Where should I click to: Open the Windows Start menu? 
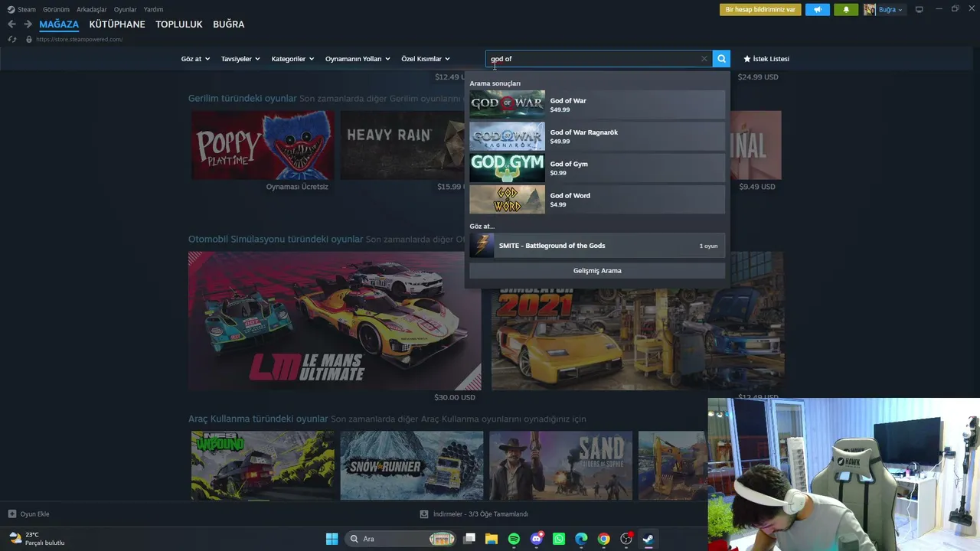click(x=332, y=539)
